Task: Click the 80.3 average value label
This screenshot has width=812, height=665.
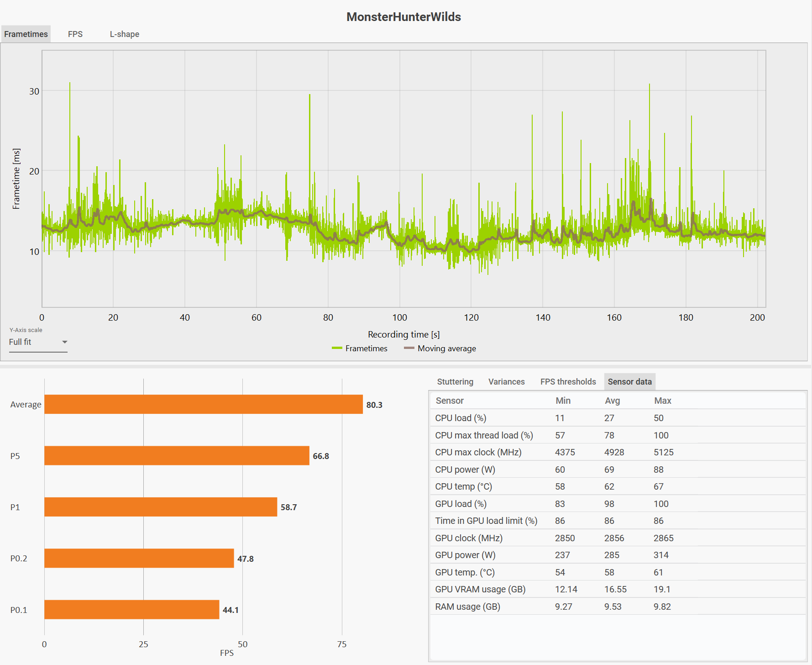Action: click(x=374, y=405)
